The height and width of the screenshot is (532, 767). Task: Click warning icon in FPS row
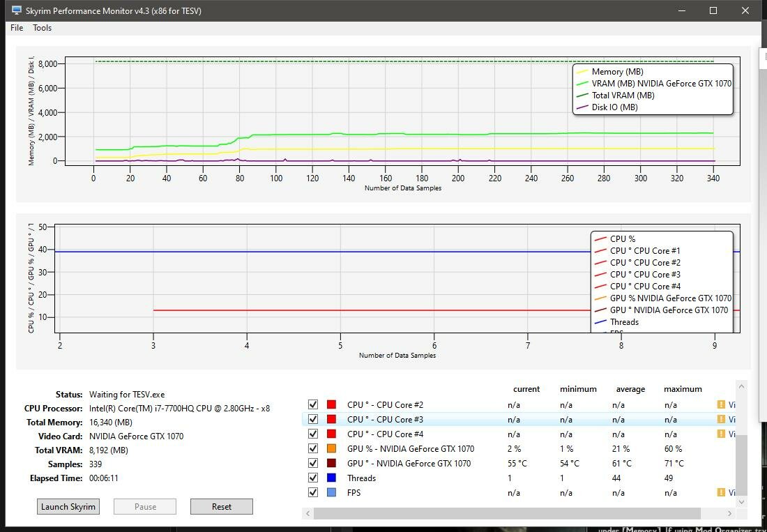click(721, 493)
